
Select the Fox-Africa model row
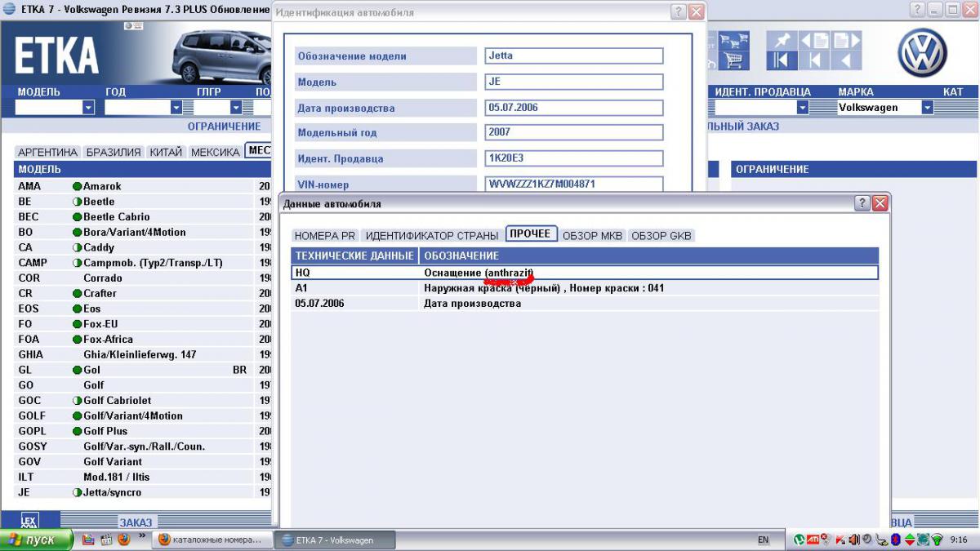tap(143, 340)
